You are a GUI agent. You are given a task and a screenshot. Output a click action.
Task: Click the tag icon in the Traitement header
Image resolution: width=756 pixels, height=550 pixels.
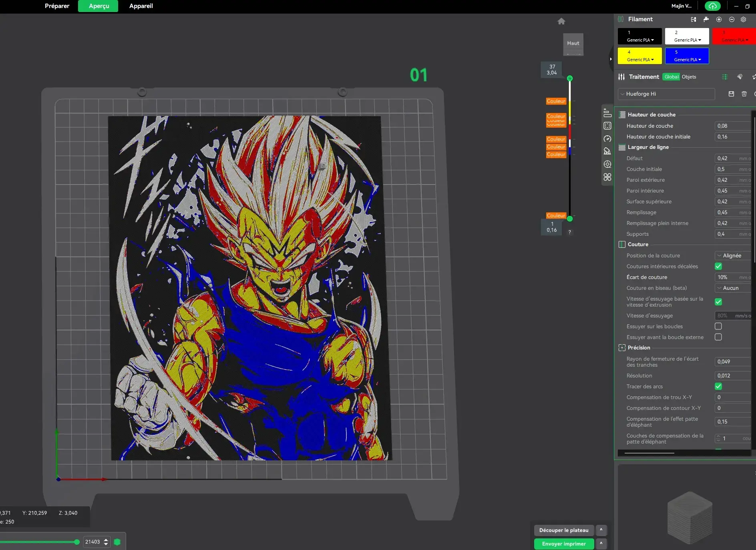740,77
